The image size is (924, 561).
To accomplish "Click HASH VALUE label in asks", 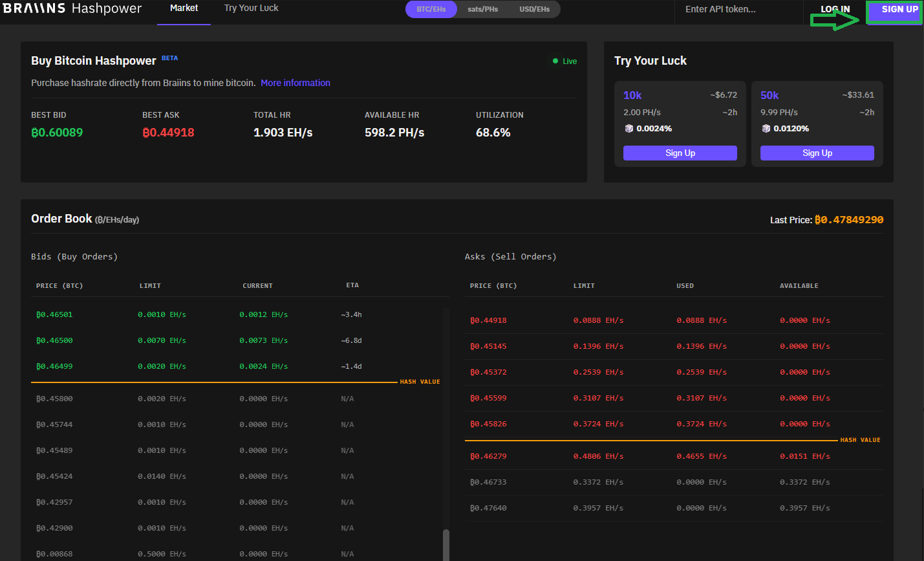I will point(860,440).
